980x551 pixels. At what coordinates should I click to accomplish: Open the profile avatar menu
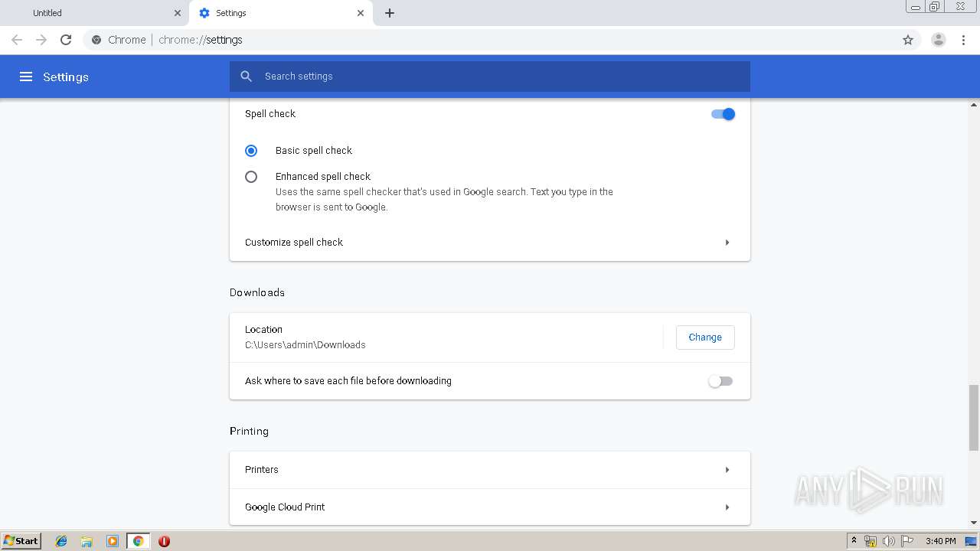(939, 40)
